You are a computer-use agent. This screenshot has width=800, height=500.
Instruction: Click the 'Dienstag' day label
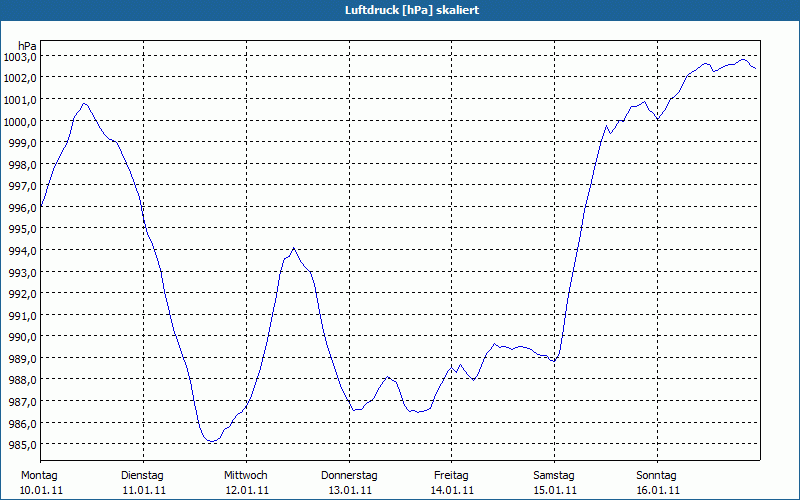[142, 476]
